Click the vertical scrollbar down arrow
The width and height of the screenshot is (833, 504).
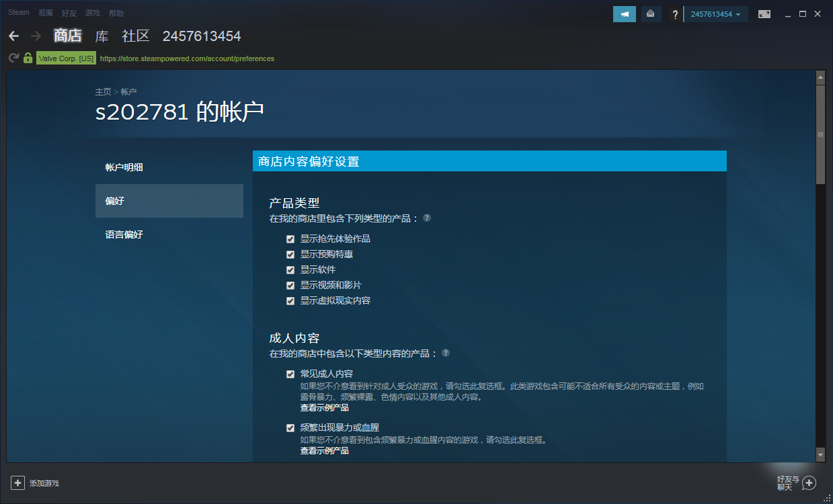click(820, 455)
